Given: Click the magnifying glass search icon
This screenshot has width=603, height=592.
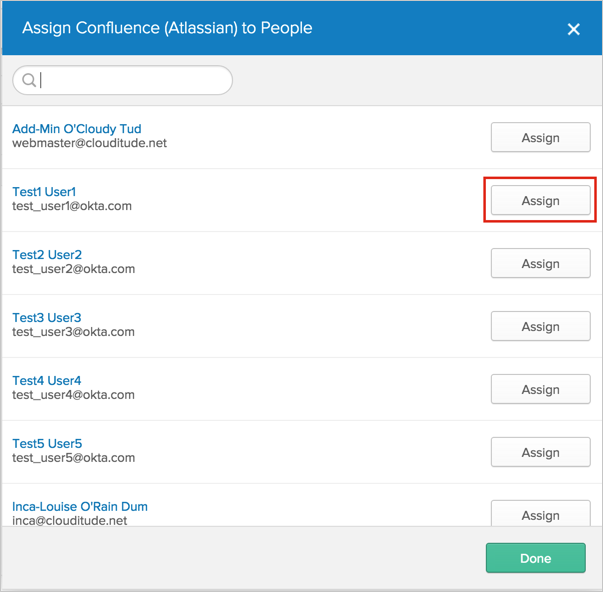Looking at the screenshot, I should (x=29, y=80).
